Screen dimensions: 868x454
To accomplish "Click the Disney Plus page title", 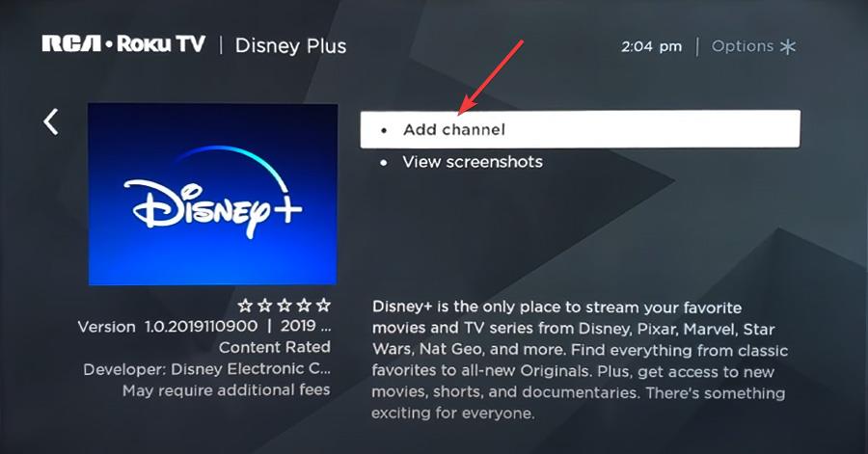I will [x=290, y=46].
